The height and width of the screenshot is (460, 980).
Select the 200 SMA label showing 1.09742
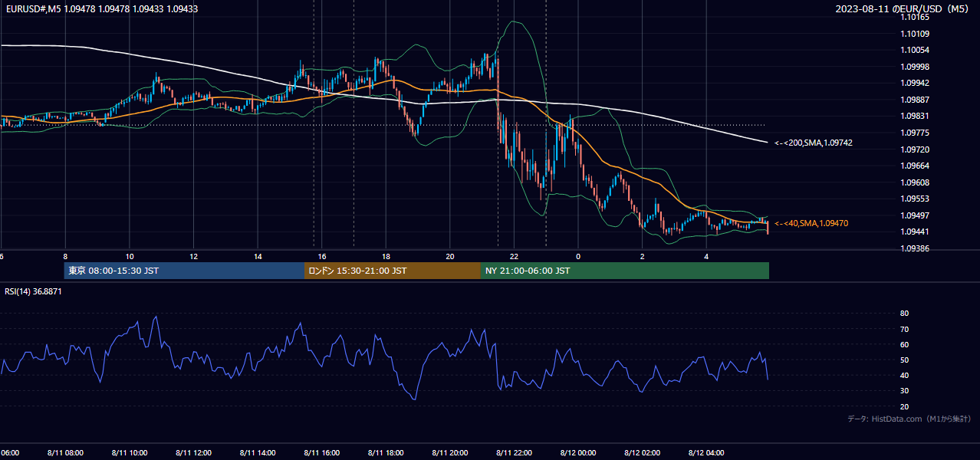[814, 143]
